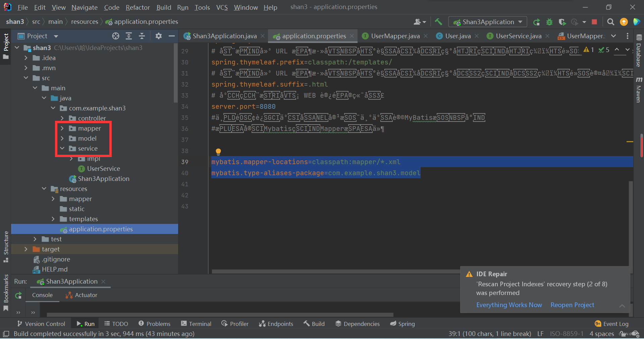Jump to previous highlighted error arrow

click(617, 49)
